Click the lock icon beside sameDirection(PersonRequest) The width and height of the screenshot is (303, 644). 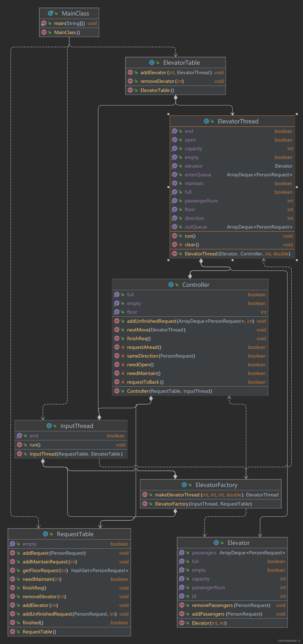123,356
